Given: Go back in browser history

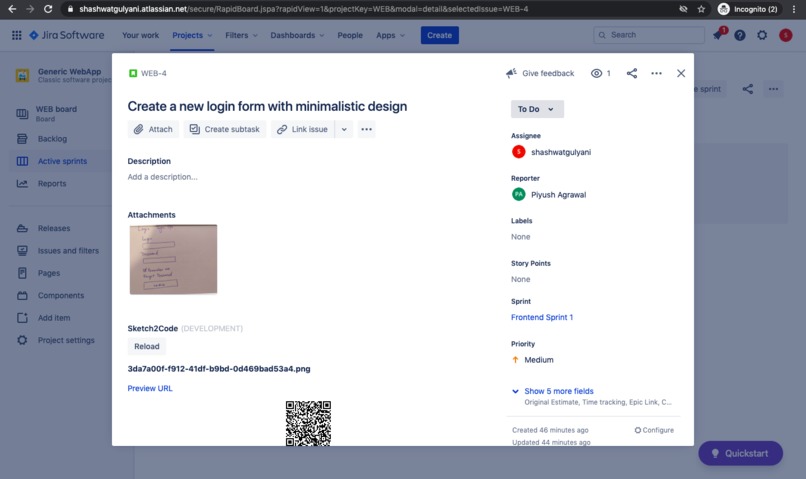Looking at the screenshot, I should point(12,9).
